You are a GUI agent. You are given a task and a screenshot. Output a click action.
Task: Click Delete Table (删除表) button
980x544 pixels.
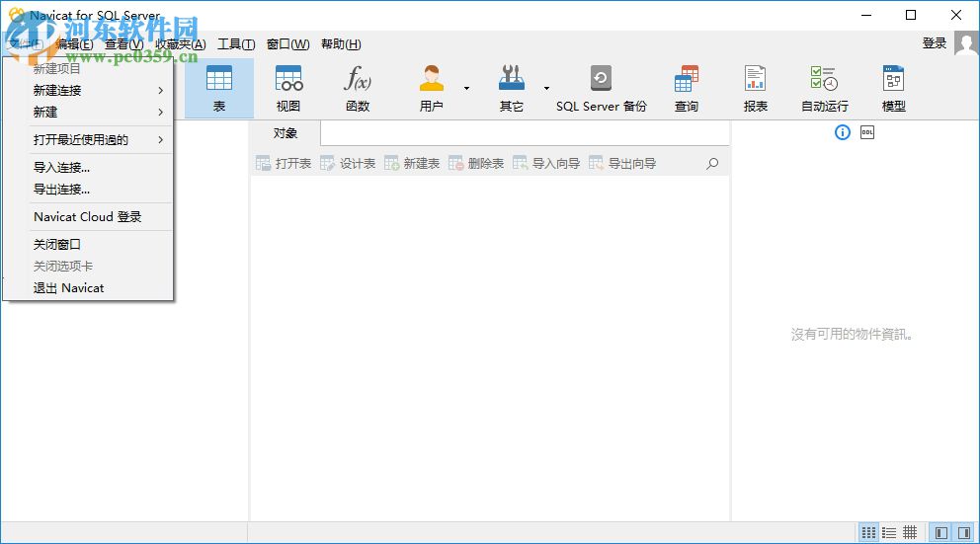[475, 164]
